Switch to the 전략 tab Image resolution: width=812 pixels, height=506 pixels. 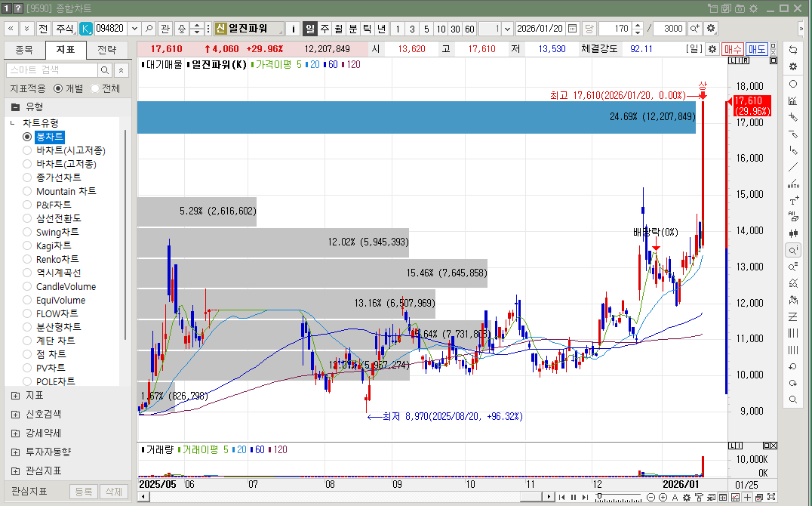point(107,50)
